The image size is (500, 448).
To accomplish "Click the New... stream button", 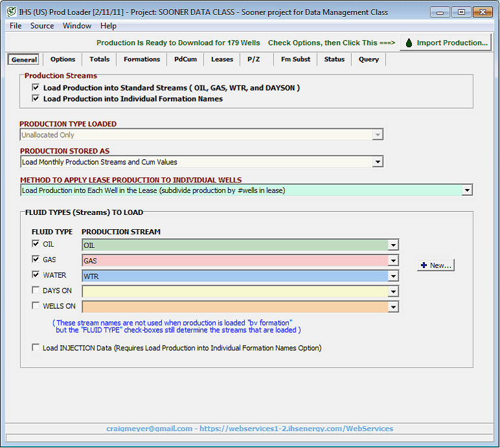I will 435,265.
